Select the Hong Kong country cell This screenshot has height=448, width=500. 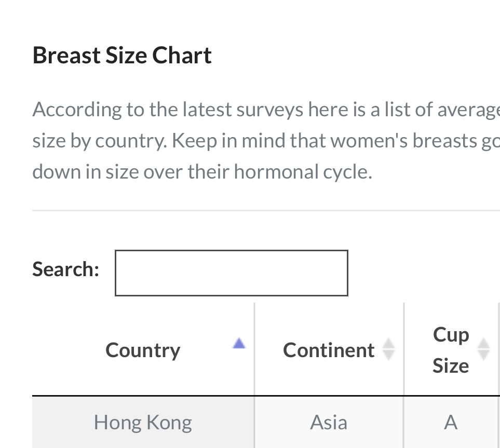tap(143, 422)
